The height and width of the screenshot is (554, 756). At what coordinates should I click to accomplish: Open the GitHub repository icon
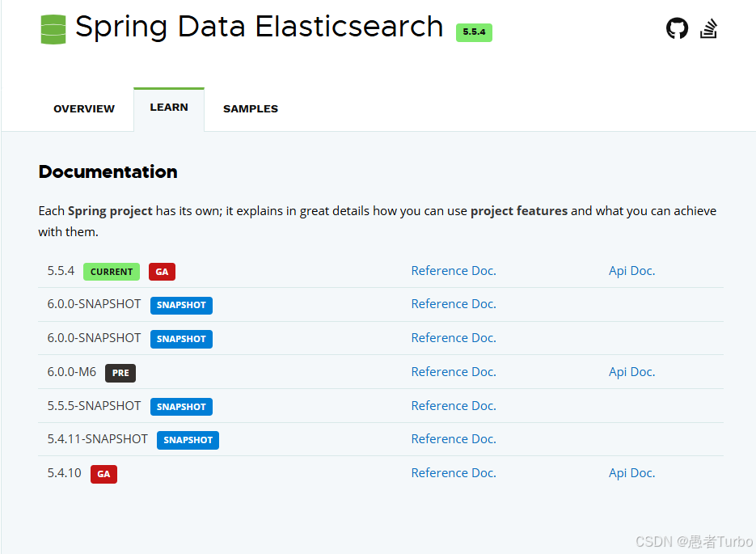pyautogui.click(x=677, y=28)
